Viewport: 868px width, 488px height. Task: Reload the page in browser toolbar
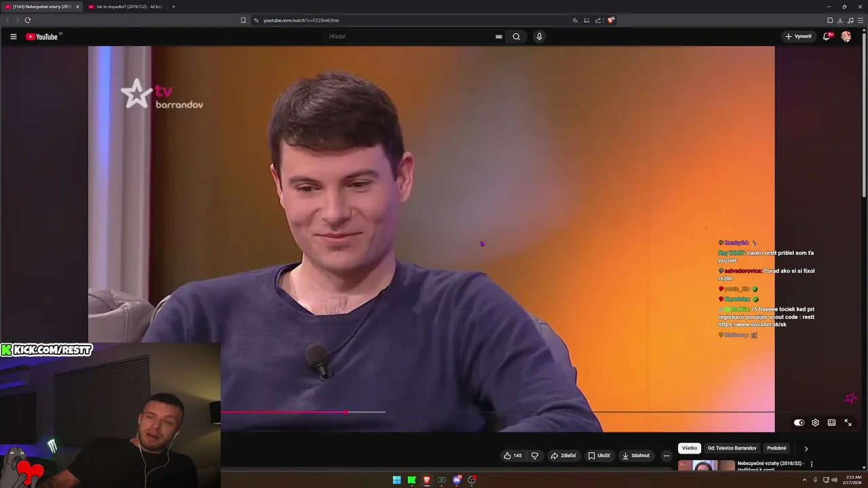click(x=27, y=20)
